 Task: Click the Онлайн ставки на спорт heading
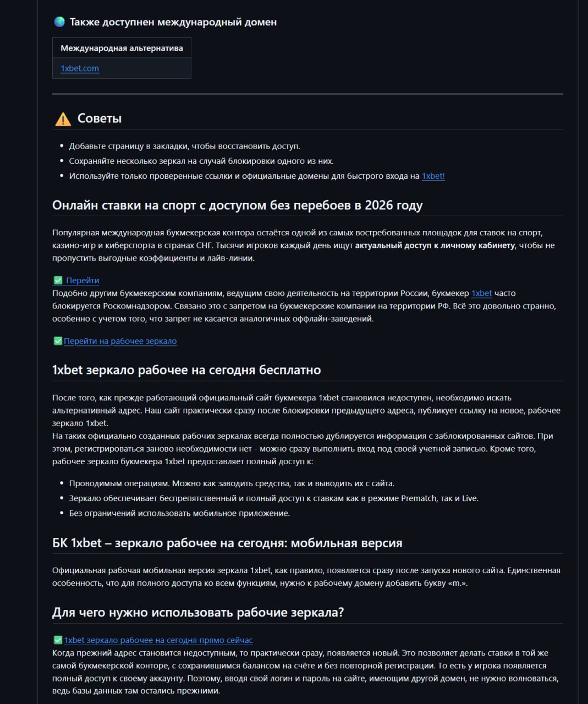237,205
